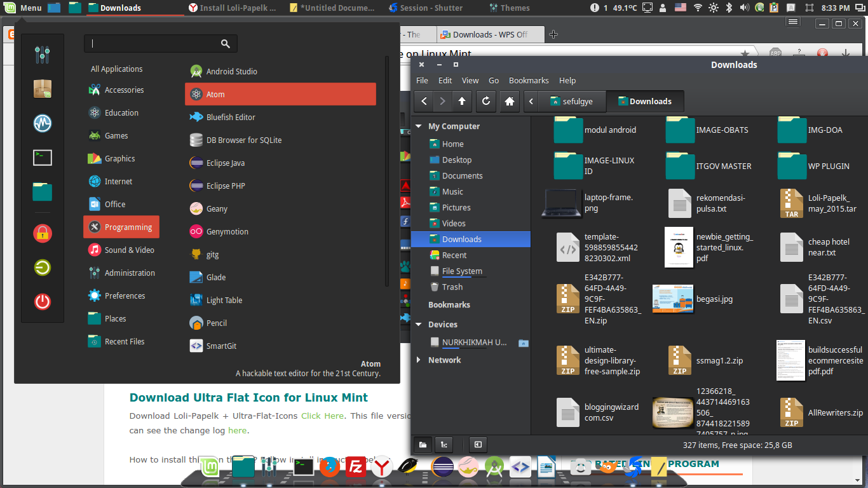Viewport: 868px width, 488px height.
Task: Launch Atom from the Programming applications list
Action: pos(280,93)
